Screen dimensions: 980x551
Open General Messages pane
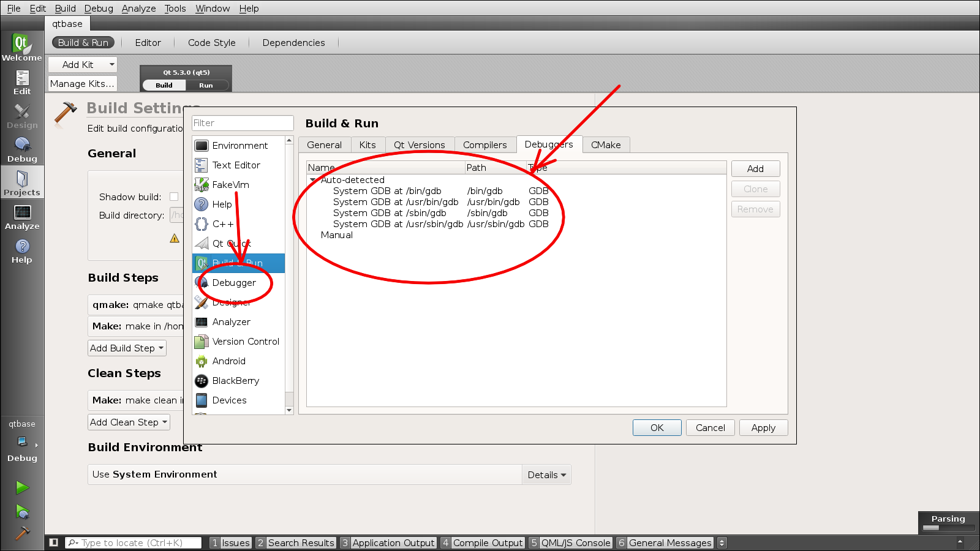coord(665,542)
